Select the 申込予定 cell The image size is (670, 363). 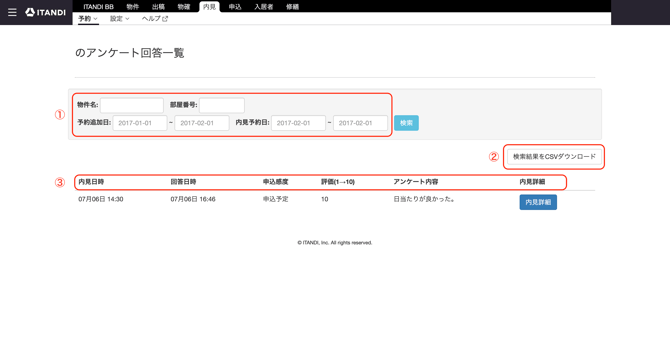276,199
